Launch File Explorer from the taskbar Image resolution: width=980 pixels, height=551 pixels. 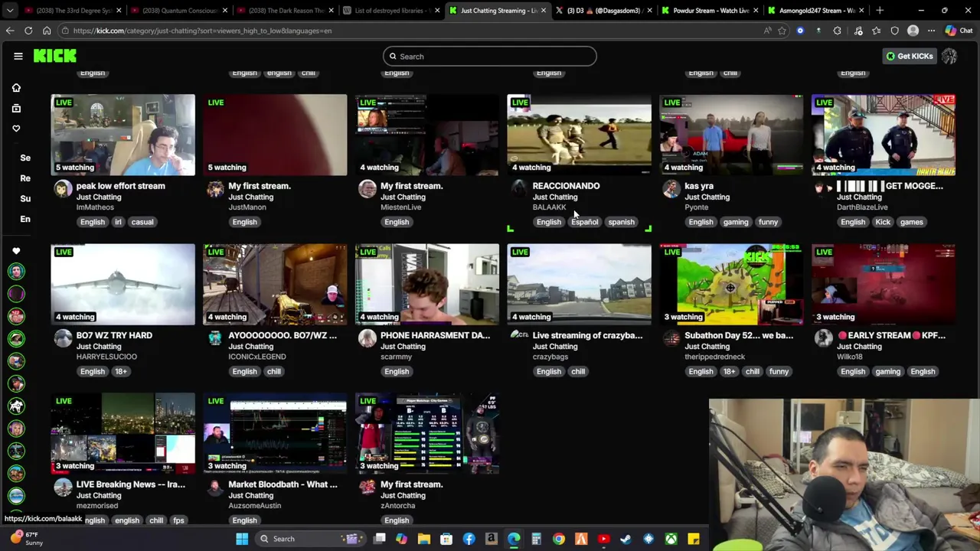[x=424, y=539]
